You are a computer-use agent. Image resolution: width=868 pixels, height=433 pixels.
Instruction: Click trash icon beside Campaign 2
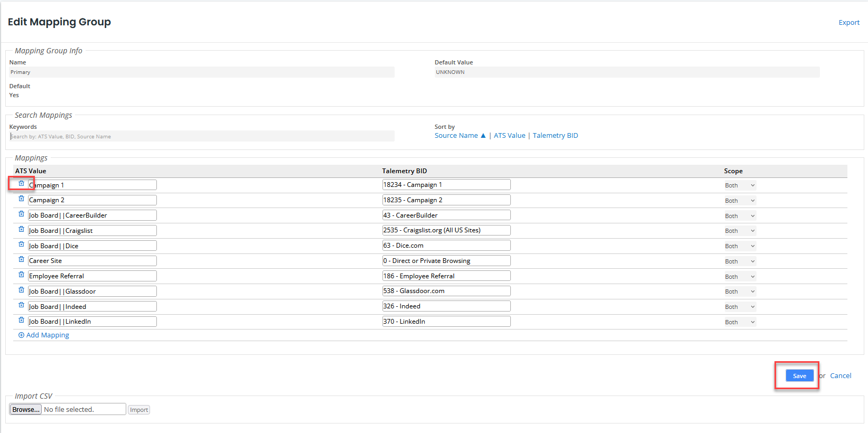tap(21, 199)
